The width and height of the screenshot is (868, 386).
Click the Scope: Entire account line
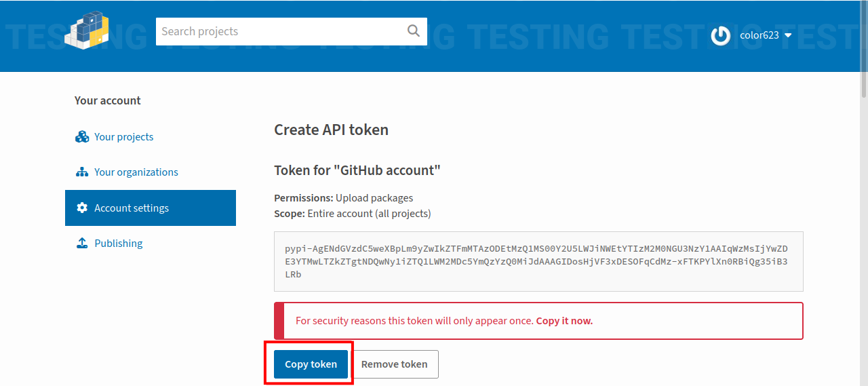[x=353, y=213]
